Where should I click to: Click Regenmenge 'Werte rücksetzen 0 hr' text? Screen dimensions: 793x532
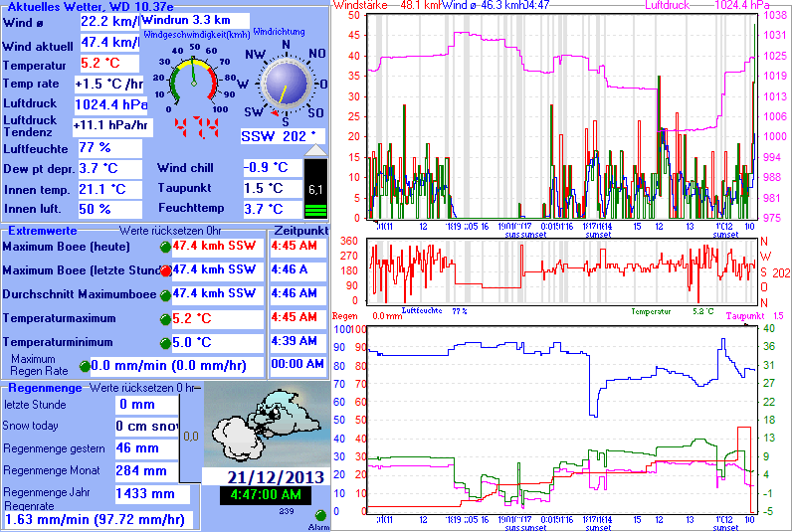click(142, 388)
